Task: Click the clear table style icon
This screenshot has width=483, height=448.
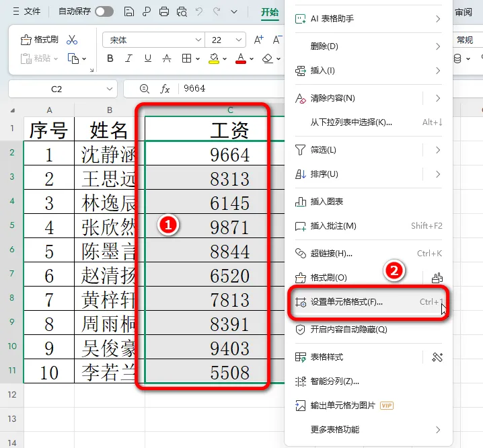Action: (x=437, y=357)
